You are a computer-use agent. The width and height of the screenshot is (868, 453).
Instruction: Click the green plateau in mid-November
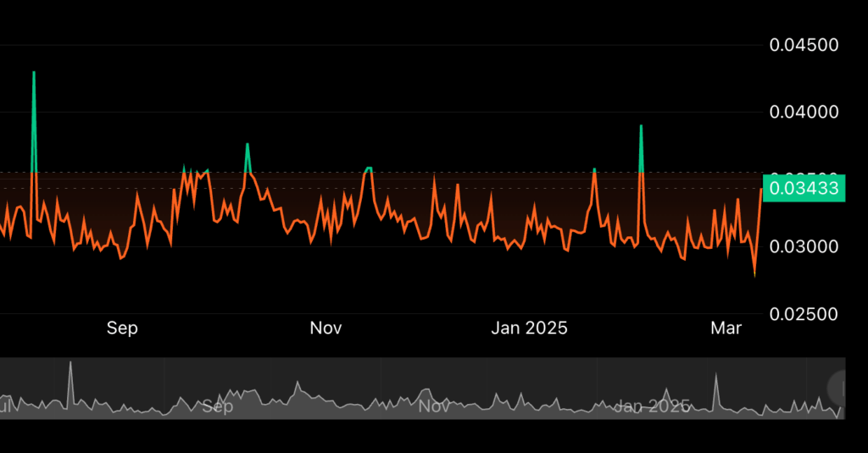368,168
